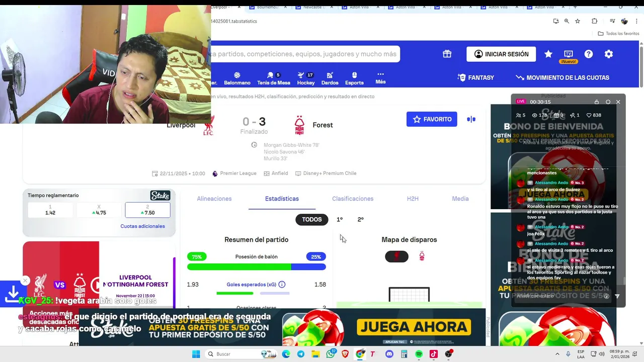Select Dardos sport icon
The image size is (644, 362).
pyautogui.click(x=330, y=78)
